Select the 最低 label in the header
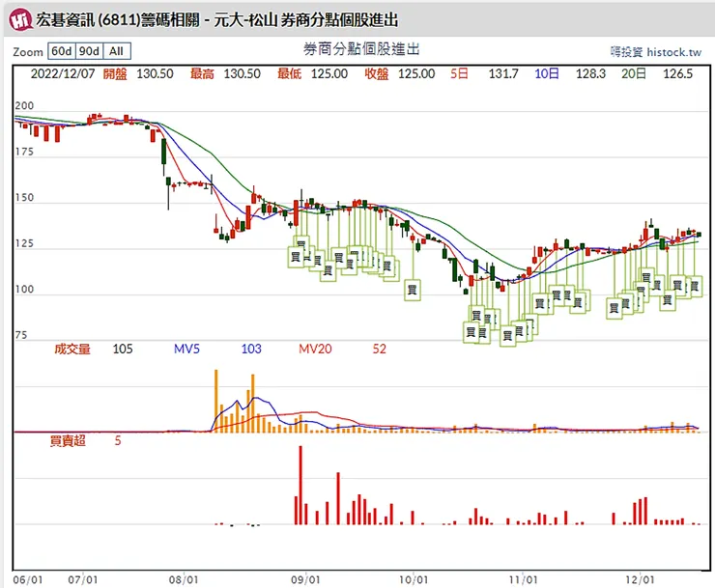This screenshot has width=715, height=588. (289, 73)
